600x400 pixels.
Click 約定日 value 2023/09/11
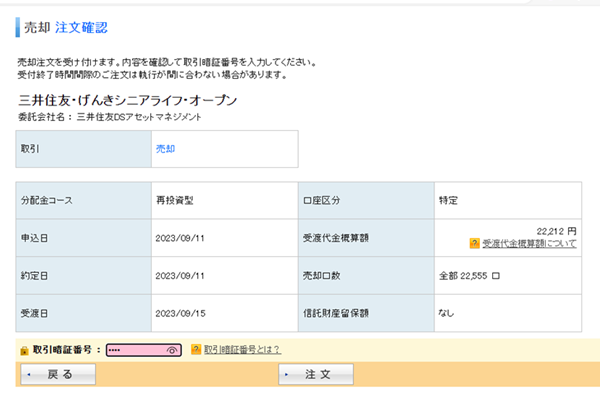180,276
